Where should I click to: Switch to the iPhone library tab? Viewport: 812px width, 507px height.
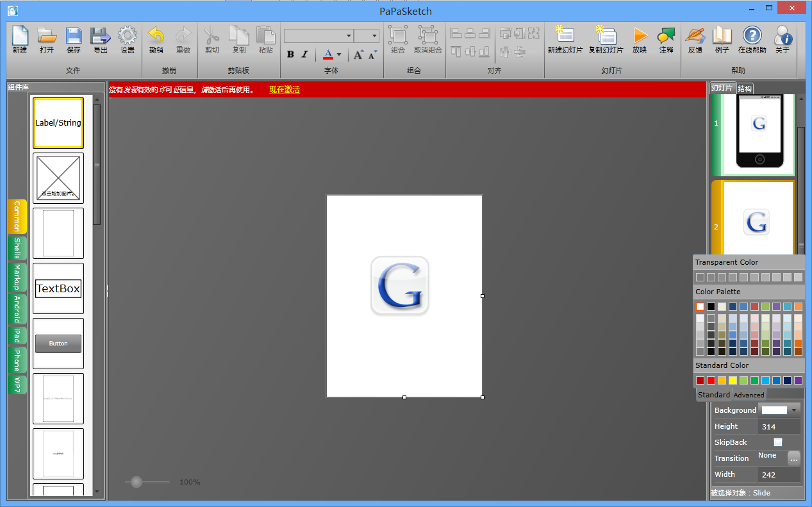[17, 360]
